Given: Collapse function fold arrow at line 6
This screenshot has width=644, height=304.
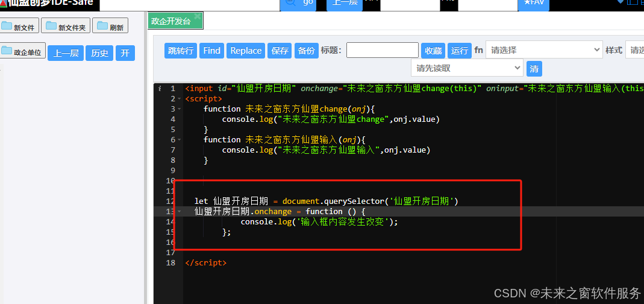Looking at the screenshot, I should (x=179, y=140).
